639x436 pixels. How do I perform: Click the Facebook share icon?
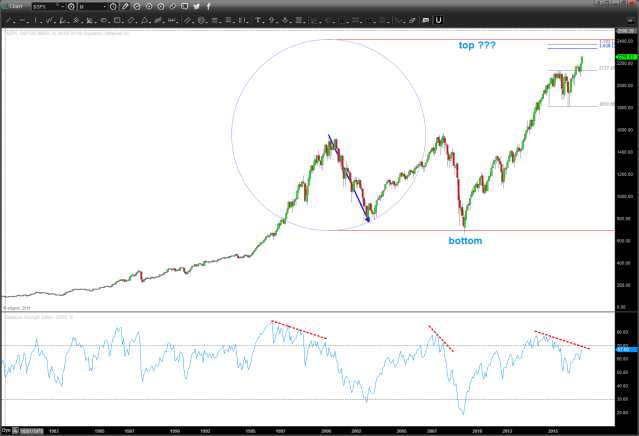(x=208, y=7)
